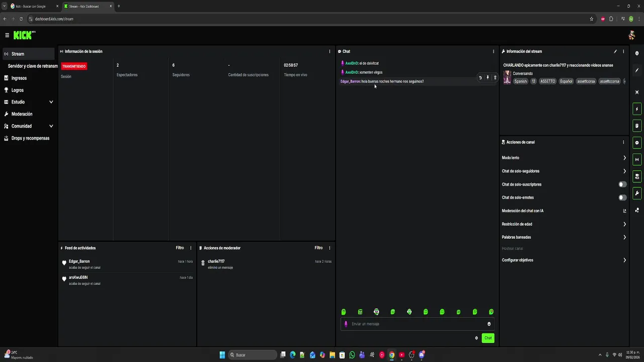Open Modo lento settings

coord(564,158)
